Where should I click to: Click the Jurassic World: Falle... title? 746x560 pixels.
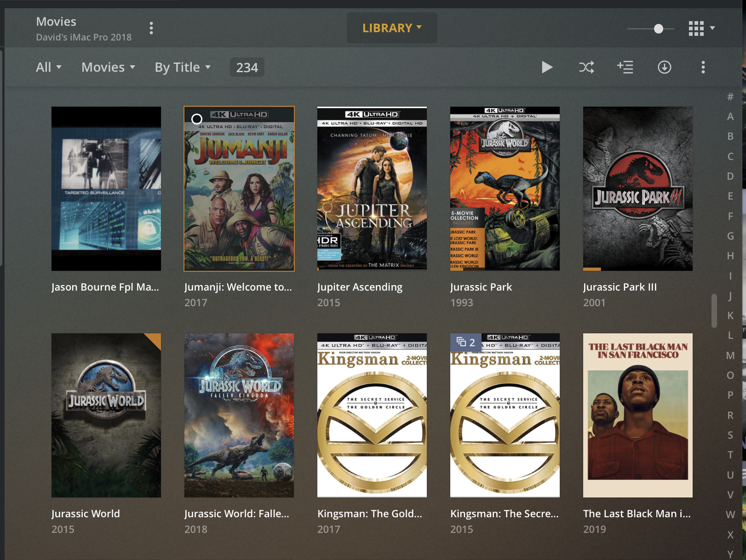click(x=237, y=514)
